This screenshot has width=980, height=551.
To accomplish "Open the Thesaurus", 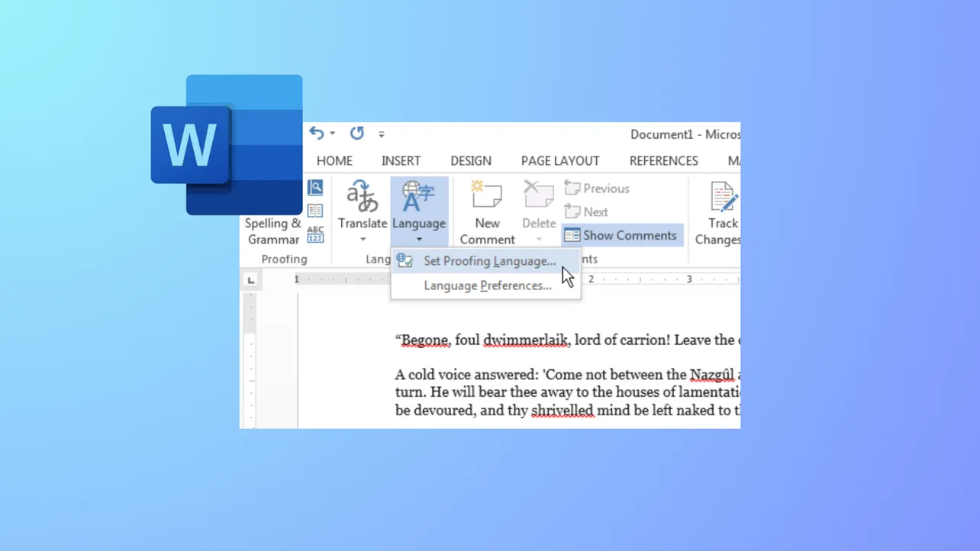I will (x=315, y=211).
